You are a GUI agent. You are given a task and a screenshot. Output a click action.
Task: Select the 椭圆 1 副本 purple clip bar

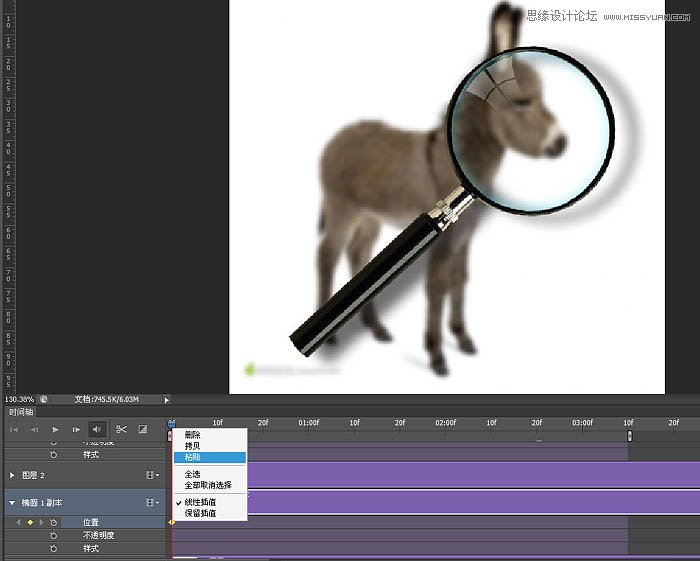click(x=474, y=502)
